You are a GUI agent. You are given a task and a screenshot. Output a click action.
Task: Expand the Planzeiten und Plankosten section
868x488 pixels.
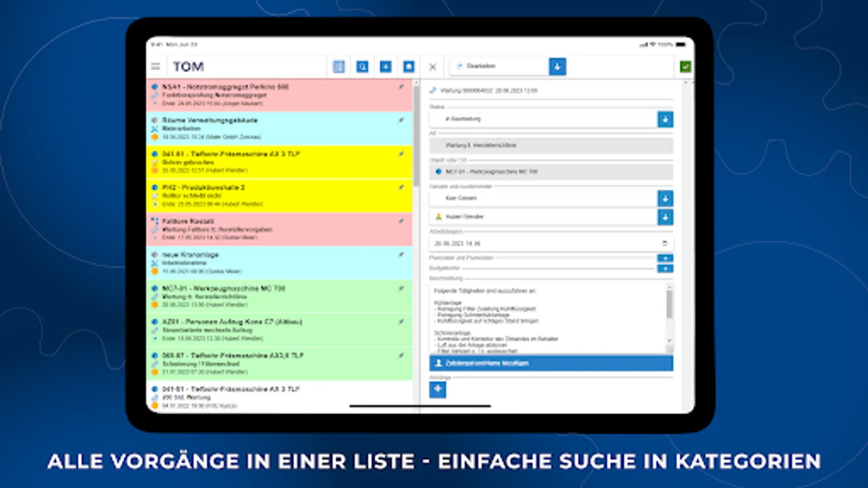(665, 258)
